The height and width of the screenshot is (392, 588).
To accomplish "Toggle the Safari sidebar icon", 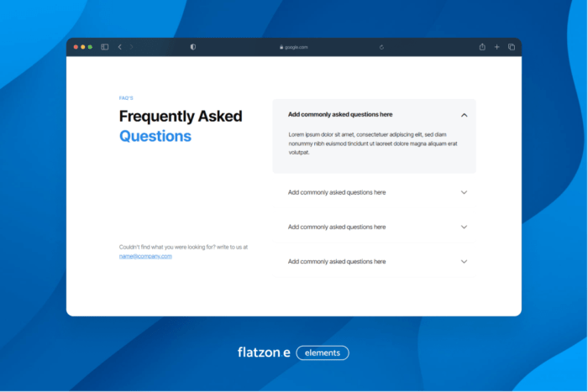I will point(105,47).
